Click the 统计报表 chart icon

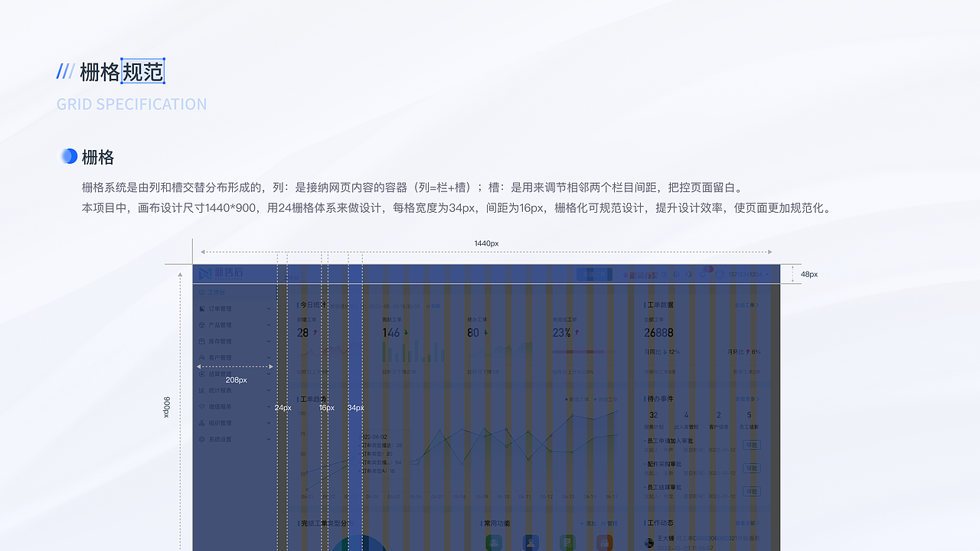[201, 390]
